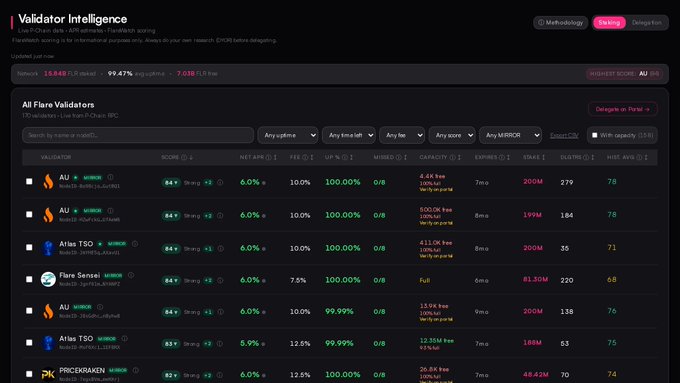
Task: Switch to the Delegation tab
Action: point(646,23)
